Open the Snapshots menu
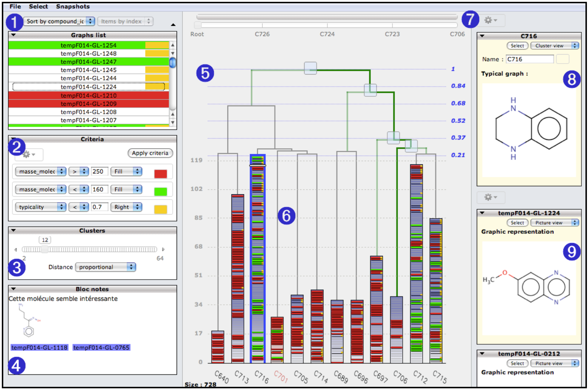Viewport: 588px width, 389px height. [x=73, y=7]
